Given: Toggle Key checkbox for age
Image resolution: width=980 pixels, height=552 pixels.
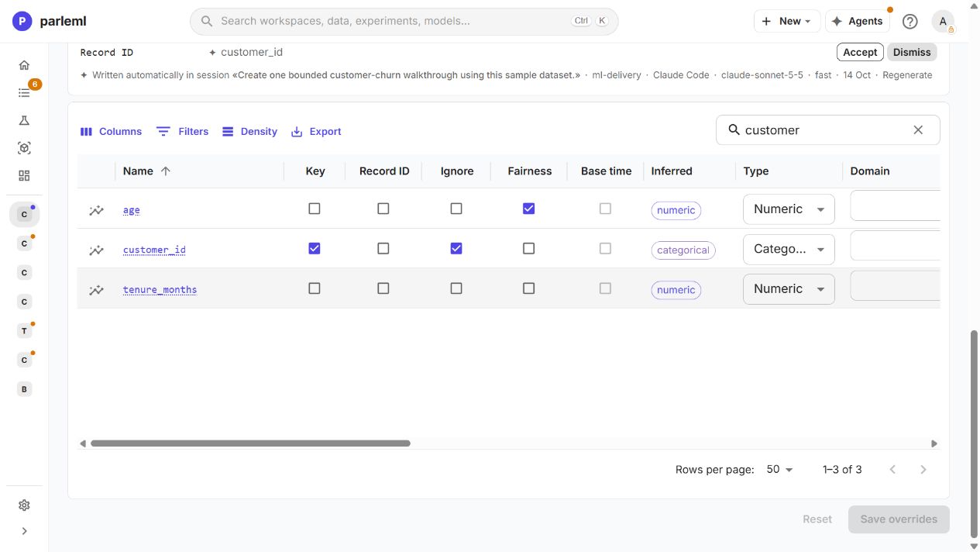Looking at the screenshot, I should coord(314,209).
